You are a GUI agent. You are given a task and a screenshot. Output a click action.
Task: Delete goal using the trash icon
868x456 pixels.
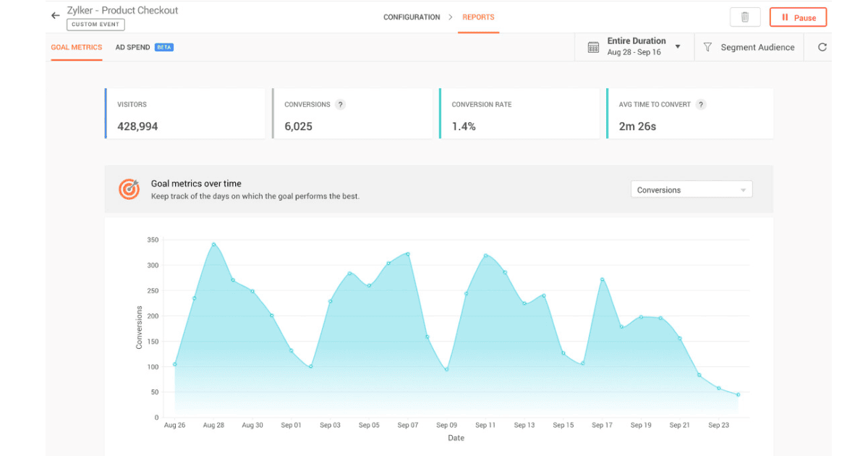coord(745,17)
